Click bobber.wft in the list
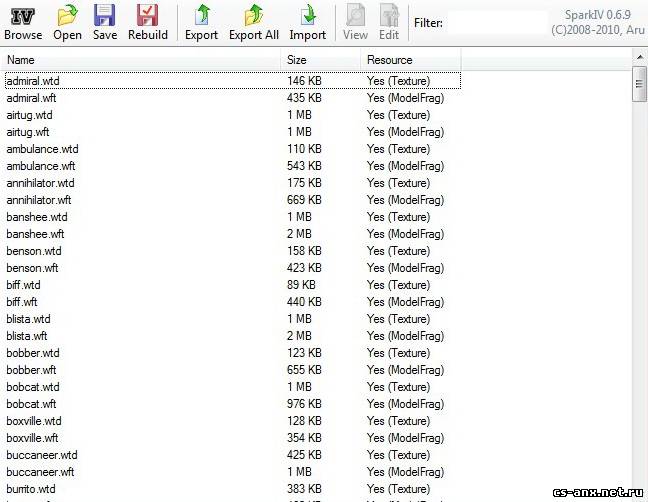 (233, 370)
